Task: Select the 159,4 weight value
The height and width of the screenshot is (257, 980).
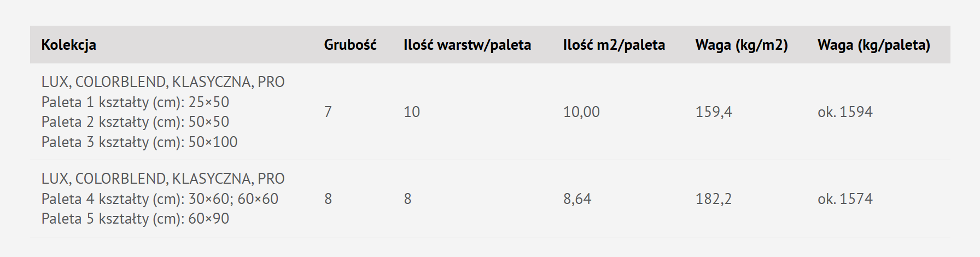Action: click(x=713, y=112)
